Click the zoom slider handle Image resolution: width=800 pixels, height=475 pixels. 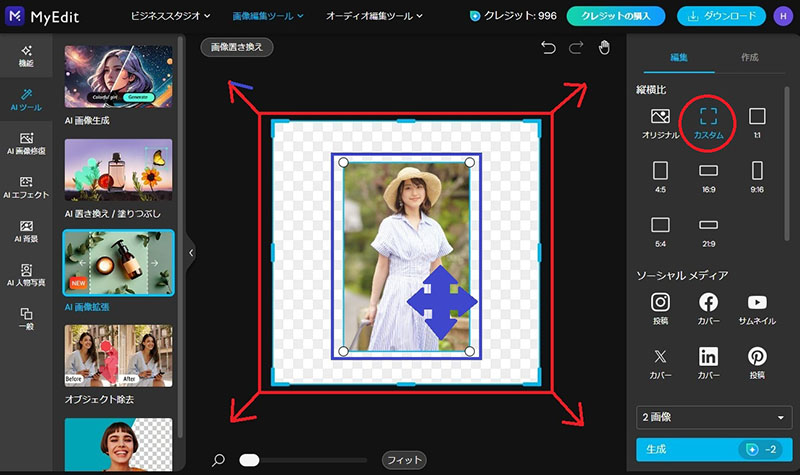coord(249,460)
